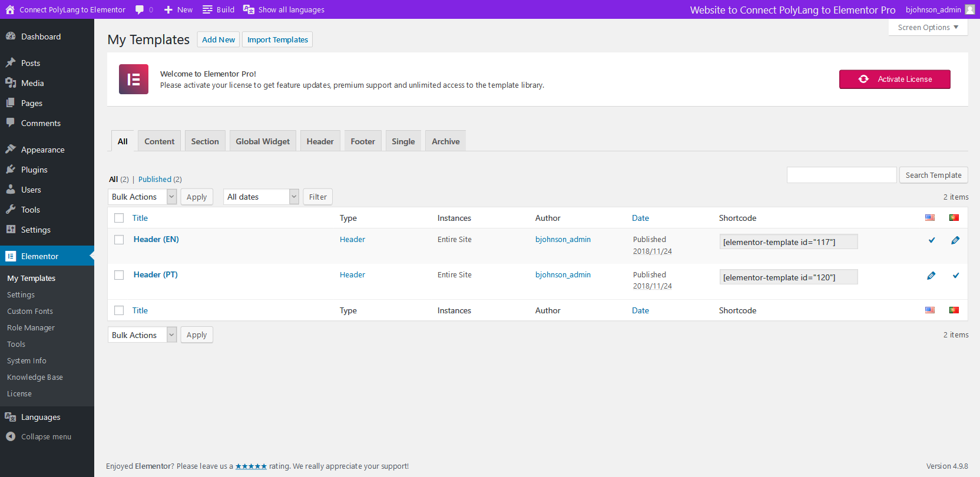This screenshot has height=477, width=980.
Task: Click the Import Templates button
Action: (277, 39)
